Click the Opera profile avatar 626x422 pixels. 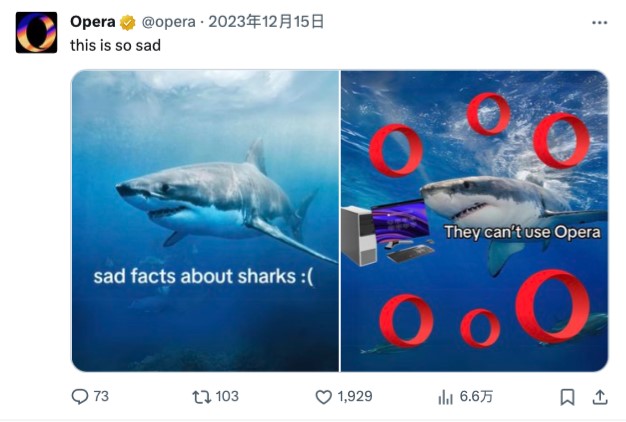pos(36,32)
